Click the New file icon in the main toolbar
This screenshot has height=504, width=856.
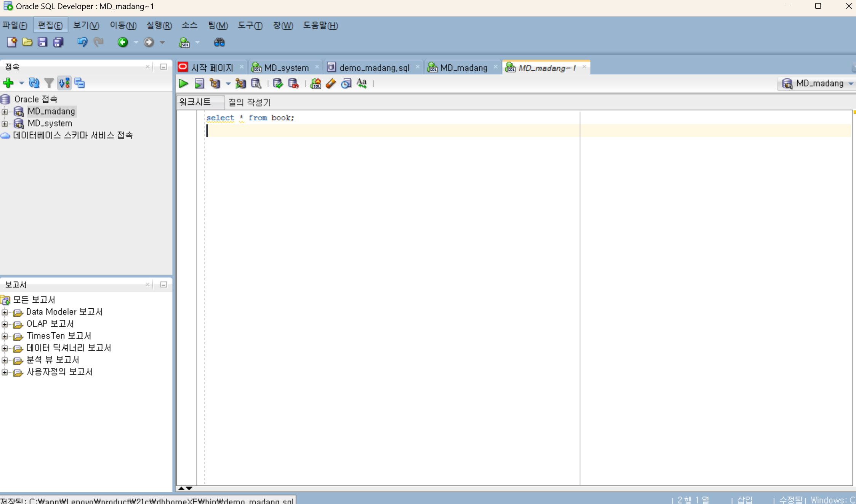coord(12,42)
